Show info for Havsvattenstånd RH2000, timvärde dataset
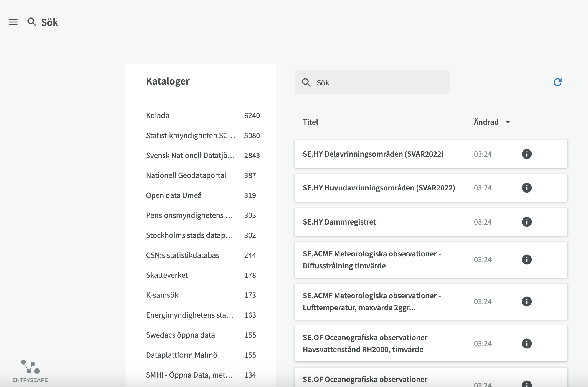 (527, 343)
